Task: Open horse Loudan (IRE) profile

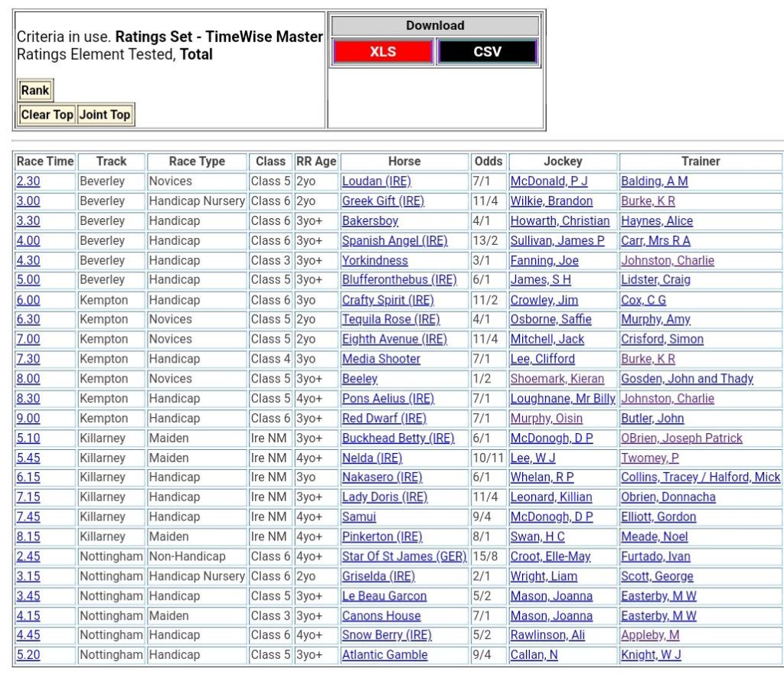Action: pyautogui.click(x=376, y=181)
